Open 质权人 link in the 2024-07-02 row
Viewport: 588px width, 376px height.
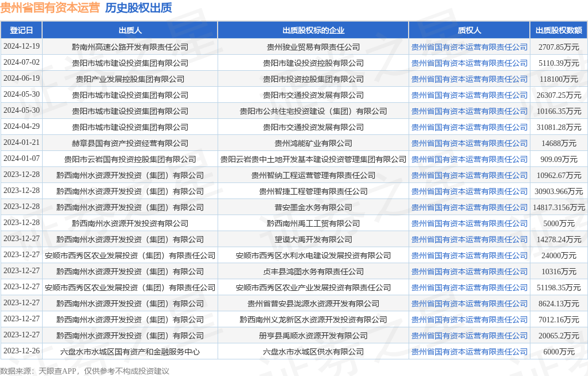pyautogui.click(x=469, y=63)
